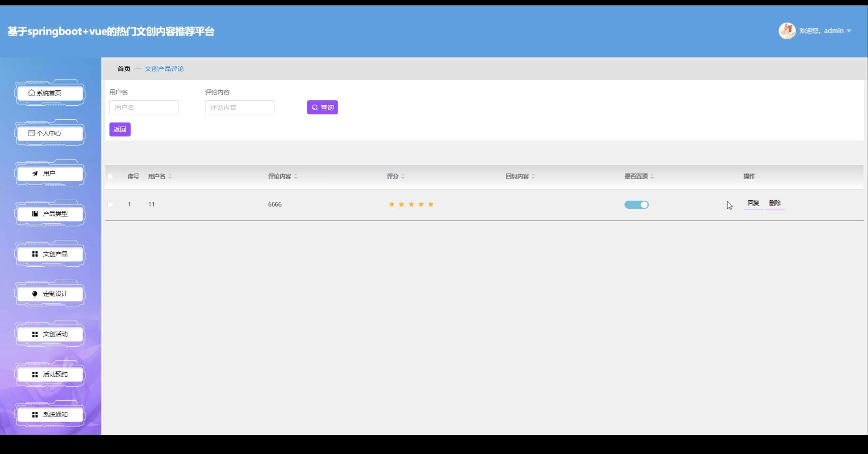Expand the admin account dropdown arrow
The image size is (868, 454).
pyautogui.click(x=849, y=31)
